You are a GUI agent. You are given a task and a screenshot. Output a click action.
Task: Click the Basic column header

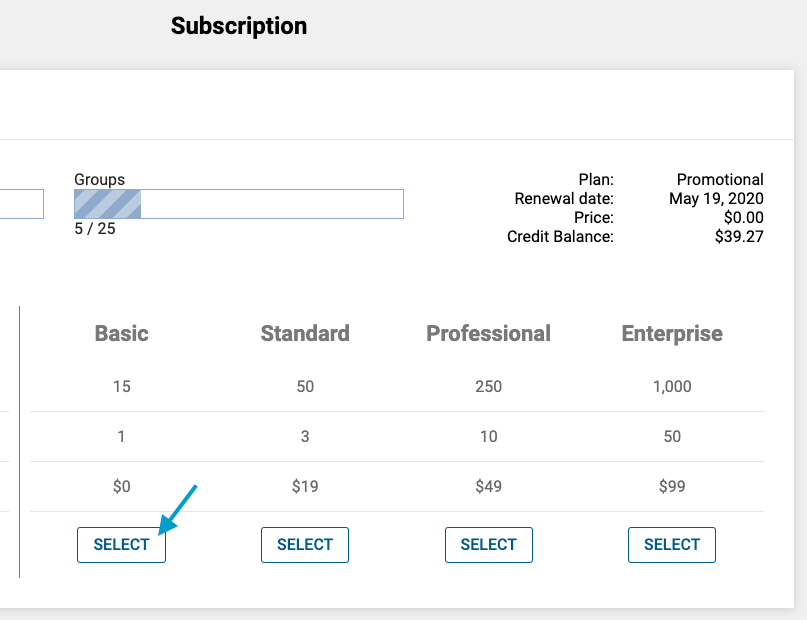[x=121, y=333]
